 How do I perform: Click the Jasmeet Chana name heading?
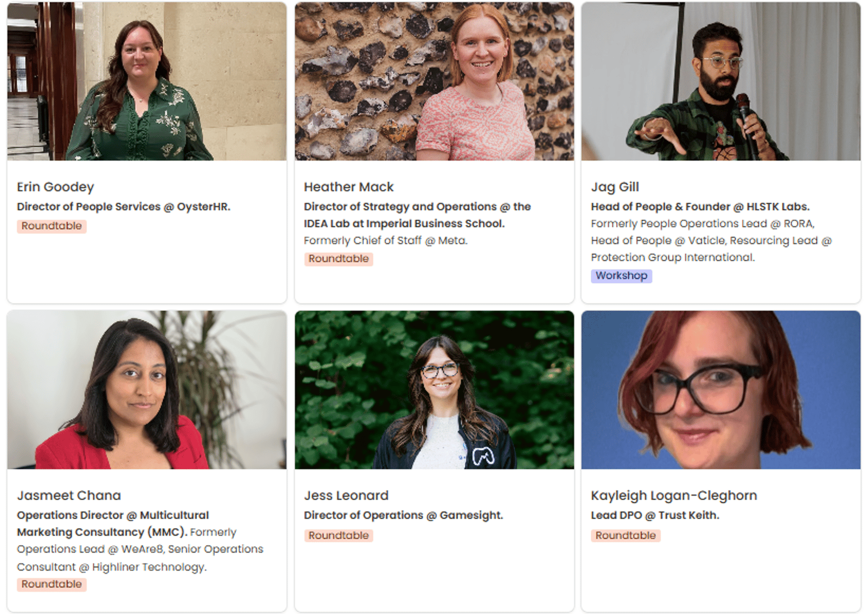[69, 496]
